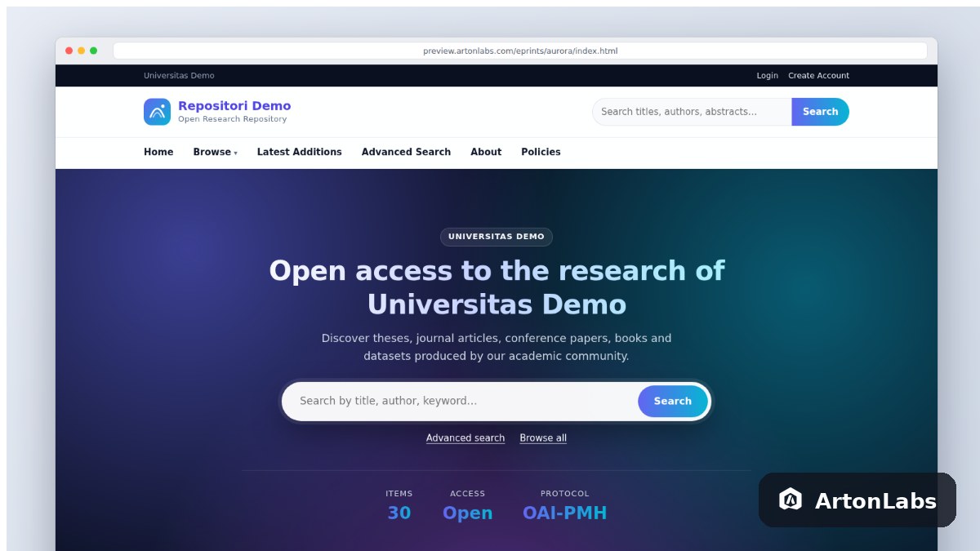Image resolution: width=980 pixels, height=551 pixels.
Task: Click the header search text field
Action: pyautogui.click(x=693, y=112)
